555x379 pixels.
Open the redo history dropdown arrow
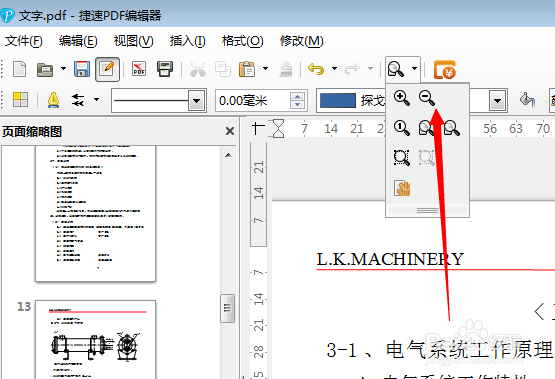click(370, 68)
